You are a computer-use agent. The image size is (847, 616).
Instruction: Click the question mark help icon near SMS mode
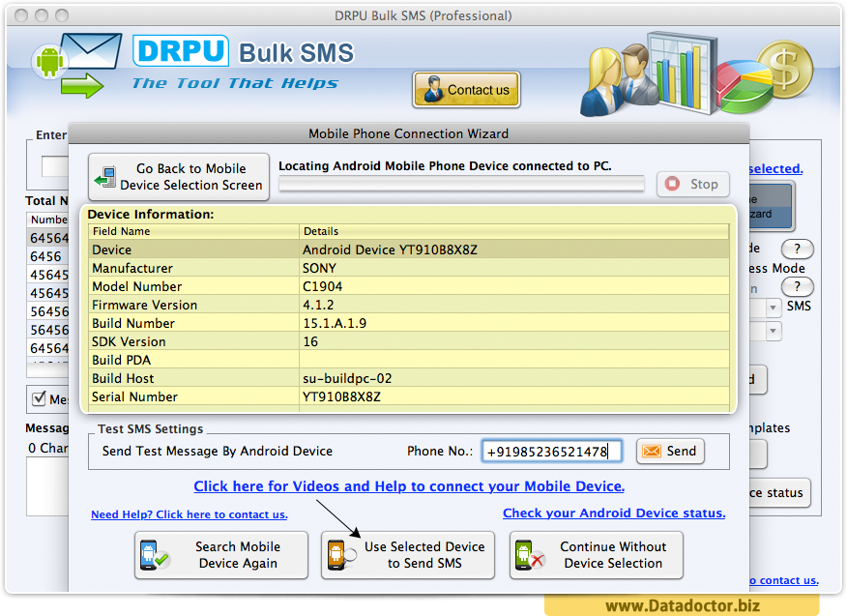pyautogui.click(x=796, y=249)
